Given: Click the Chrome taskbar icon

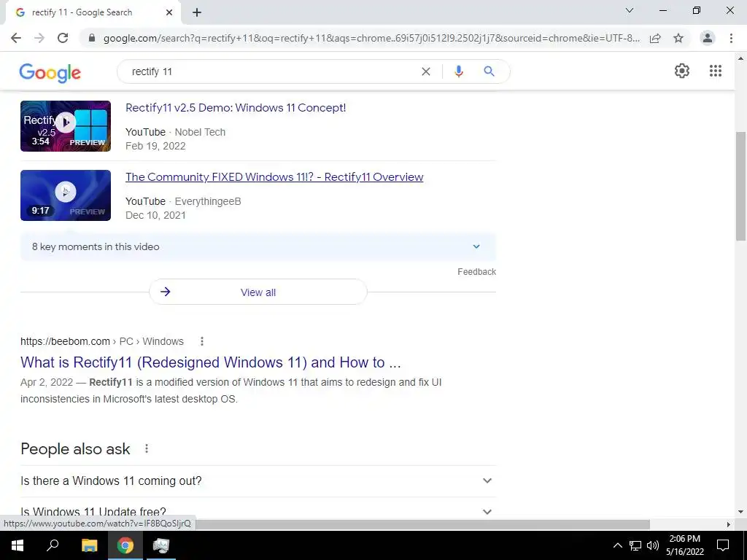Looking at the screenshot, I should (x=125, y=545).
